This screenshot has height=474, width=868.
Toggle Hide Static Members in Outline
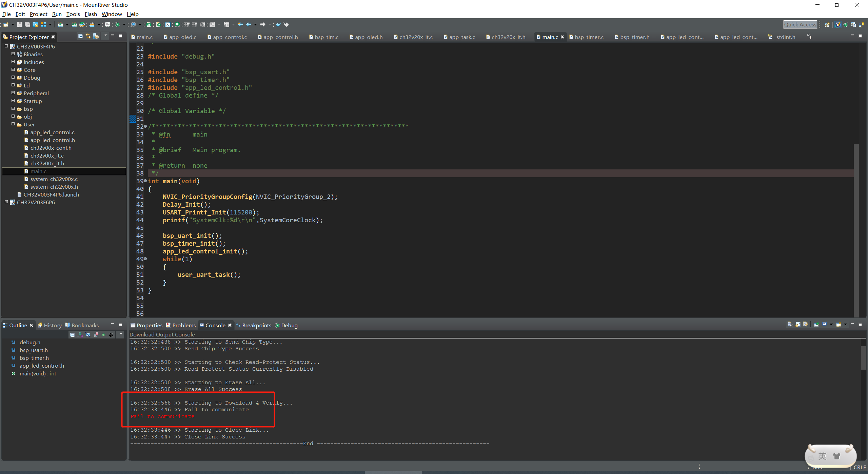pos(96,335)
